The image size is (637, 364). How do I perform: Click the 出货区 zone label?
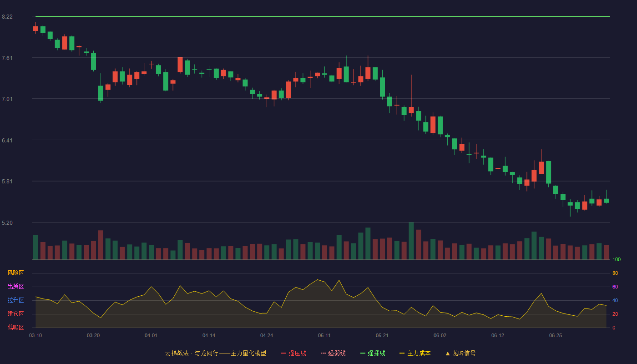(x=15, y=287)
